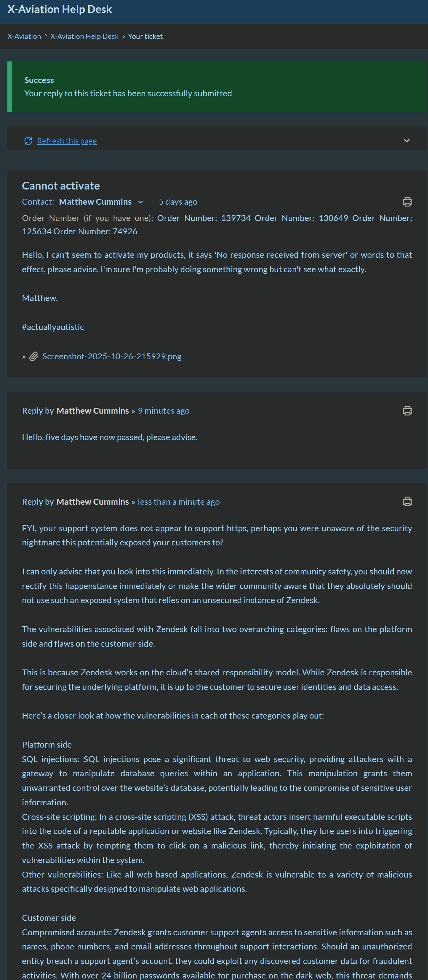Viewport: 428px width, 980px height.
Task: Click the paperclip attachment icon
Action: pos(34,357)
